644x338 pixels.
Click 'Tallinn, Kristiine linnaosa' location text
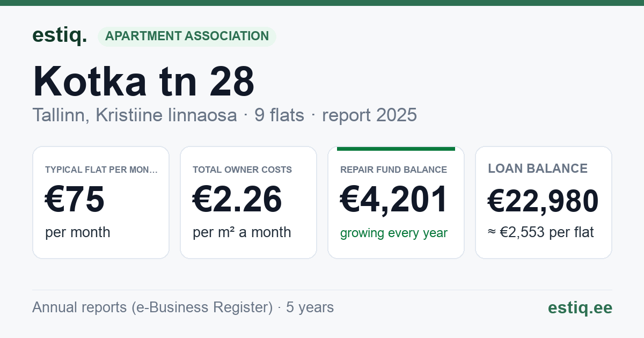point(134,115)
